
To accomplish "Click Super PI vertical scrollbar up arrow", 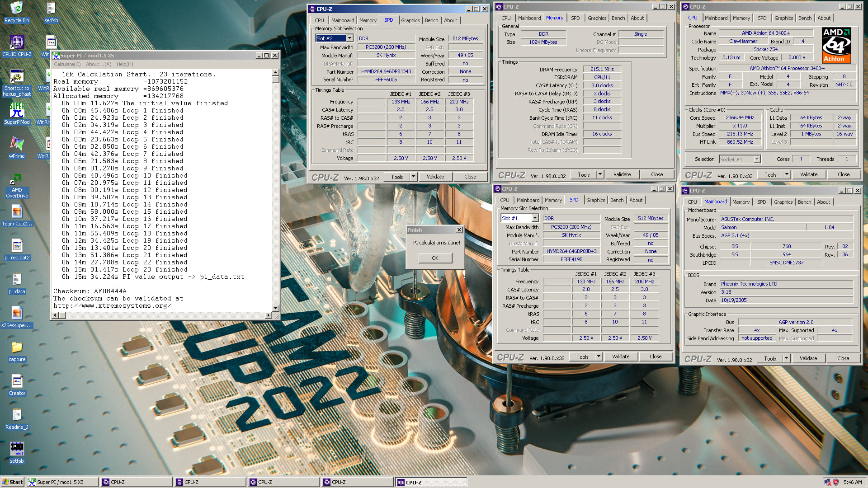I will point(276,72).
